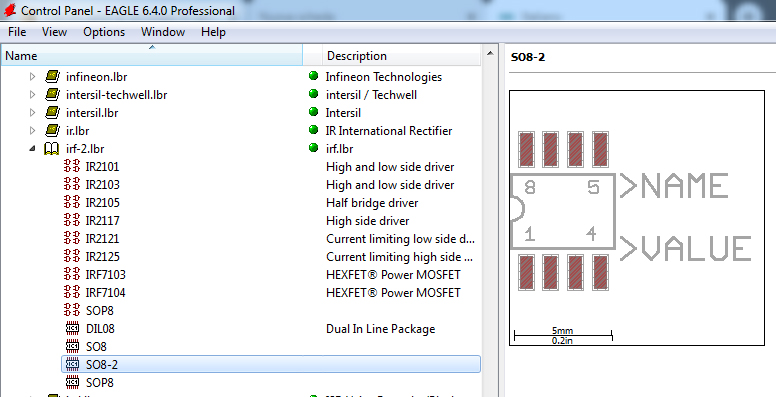Viewport: 776px width, 397px height.
Task: Toggle irf-2.lbr in-use green dot
Action: (313, 148)
